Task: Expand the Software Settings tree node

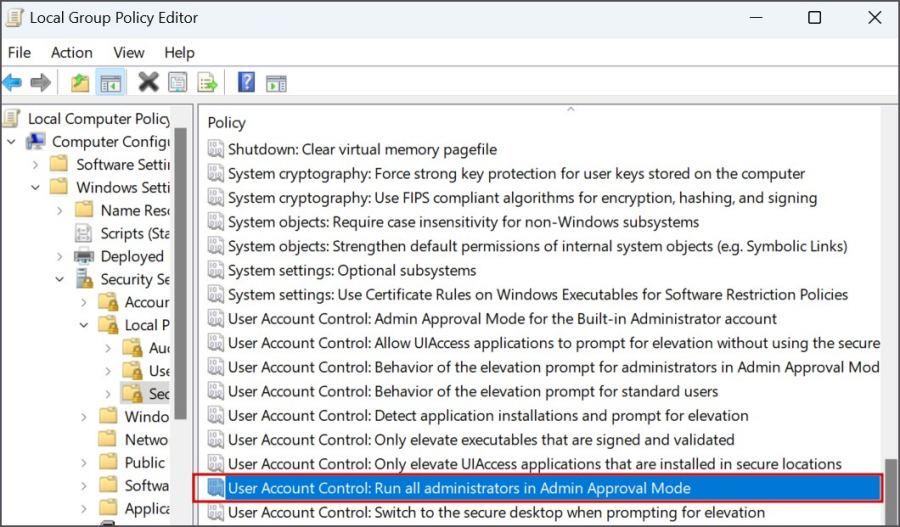Action: click(x=36, y=164)
